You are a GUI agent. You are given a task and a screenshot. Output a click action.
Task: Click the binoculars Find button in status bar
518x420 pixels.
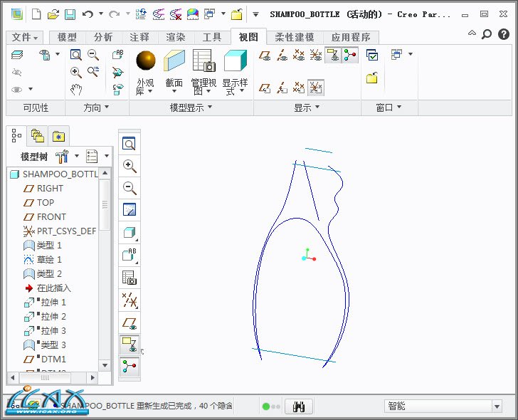300,406
